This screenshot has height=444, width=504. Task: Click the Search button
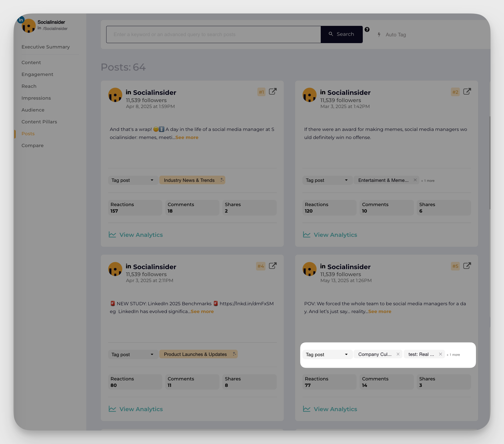click(x=341, y=34)
